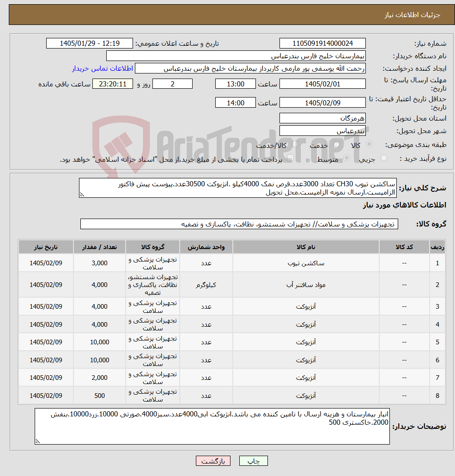Click the response deadline time 13:00
Screen dimensions: 455x476
236,84
